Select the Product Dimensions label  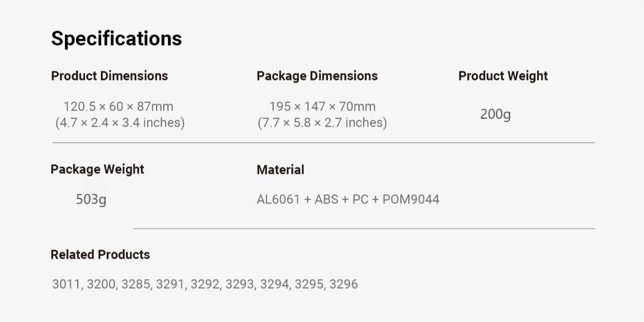pyautogui.click(x=109, y=76)
